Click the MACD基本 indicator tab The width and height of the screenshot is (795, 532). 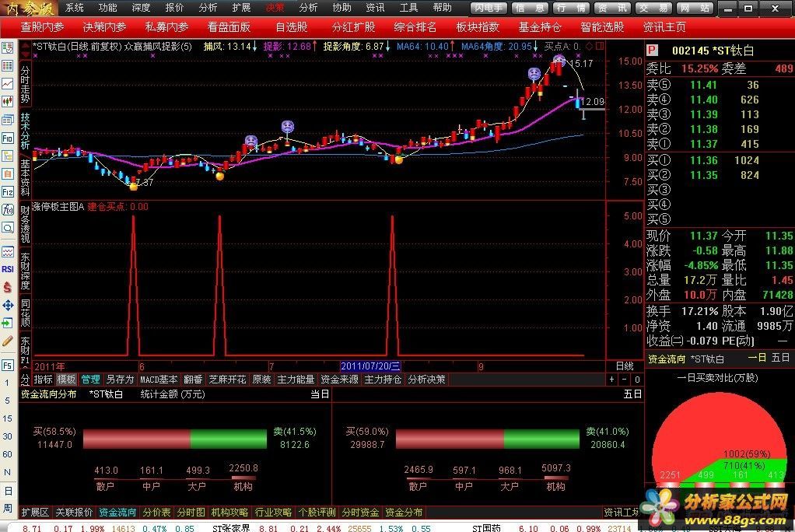tap(159, 380)
